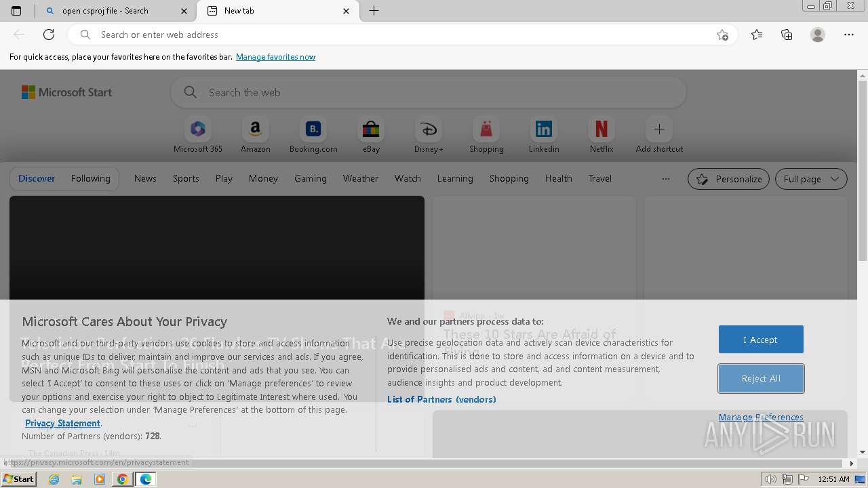Open Amazon shortcut
868x488 pixels.
(256, 136)
